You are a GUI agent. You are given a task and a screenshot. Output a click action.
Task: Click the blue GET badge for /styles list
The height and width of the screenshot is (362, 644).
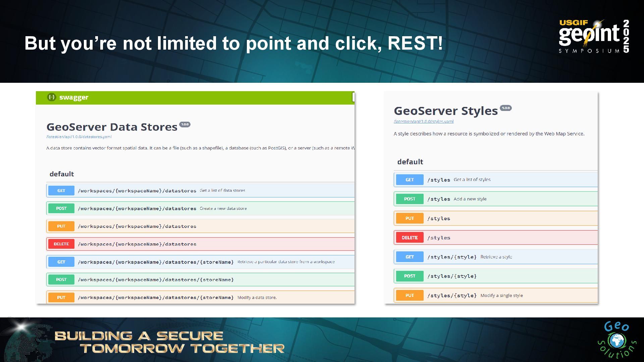point(410,180)
